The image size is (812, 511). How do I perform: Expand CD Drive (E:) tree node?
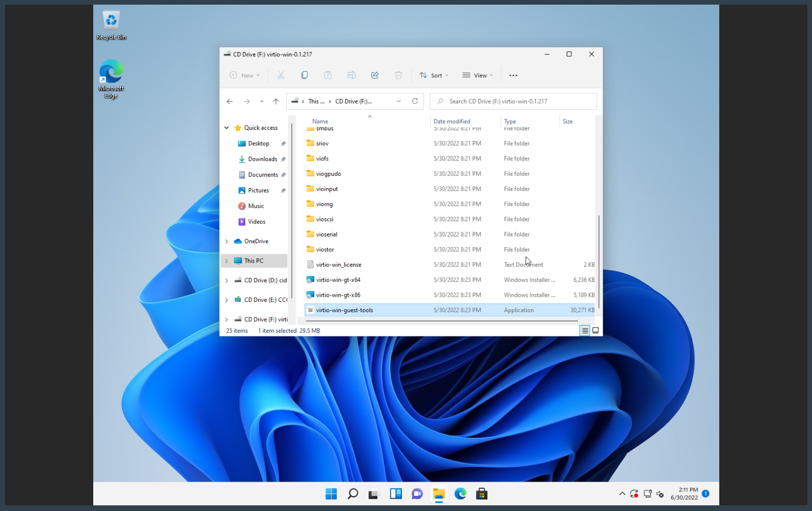[x=227, y=300]
